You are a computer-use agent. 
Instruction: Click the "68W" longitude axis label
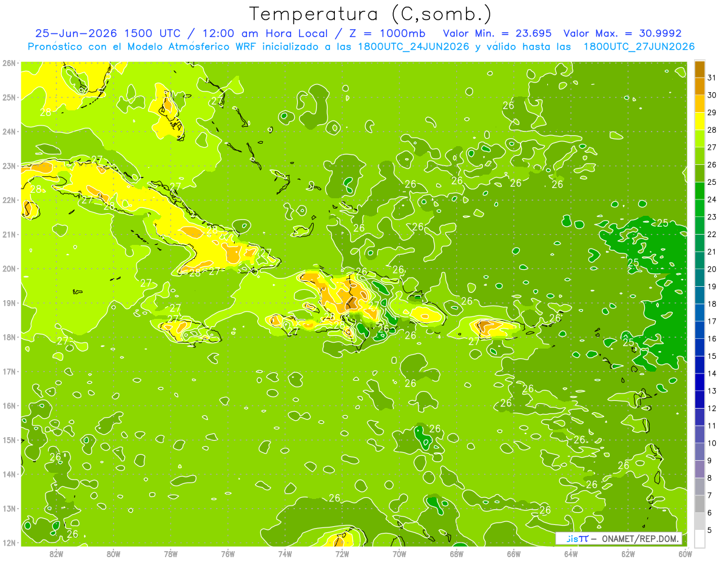click(457, 554)
